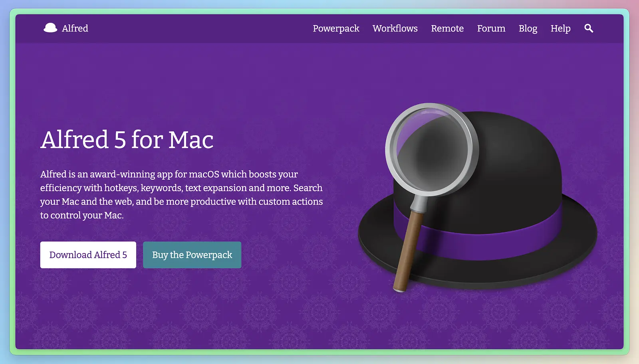Open the Help section
This screenshot has height=364, width=639.
(x=560, y=29)
